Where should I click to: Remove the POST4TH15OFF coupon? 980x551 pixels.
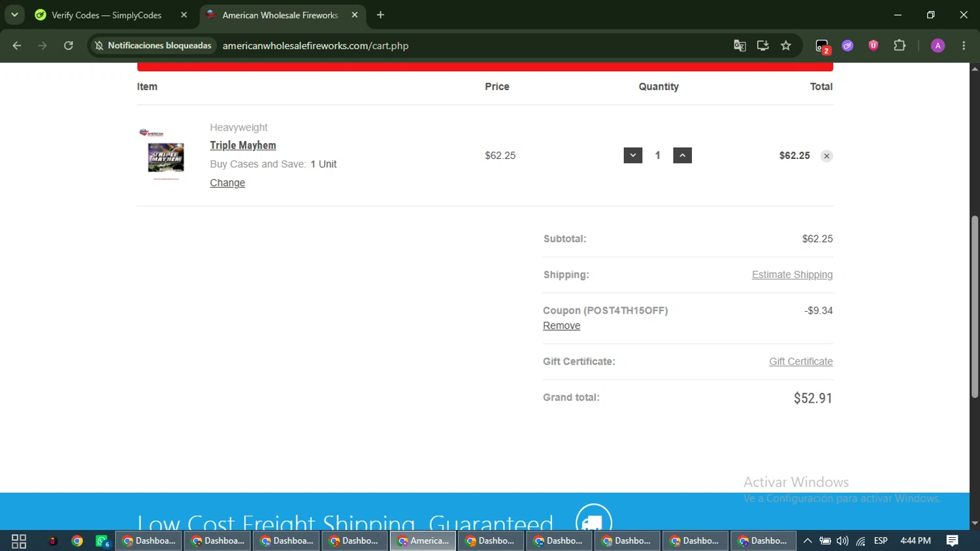coord(561,326)
